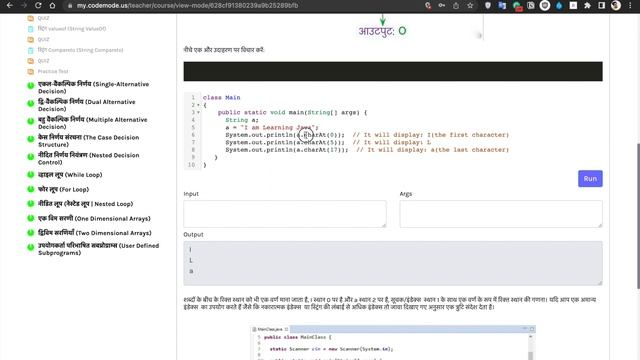Viewport: 640px width, 360px height.
Task: Collapse code fold arrow on line 2
Action: pos(198,105)
